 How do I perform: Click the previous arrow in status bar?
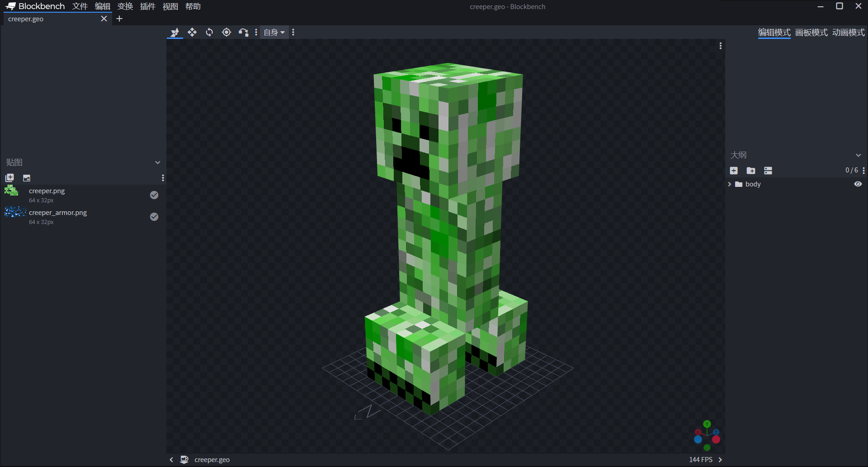pos(171,460)
